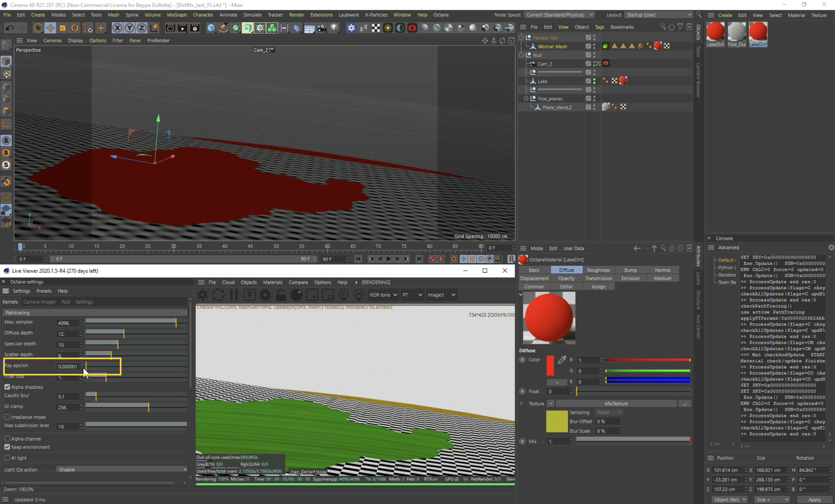Click the red Diffuse color swatch
Viewport: 835px width, 504px height.
pos(550,365)
